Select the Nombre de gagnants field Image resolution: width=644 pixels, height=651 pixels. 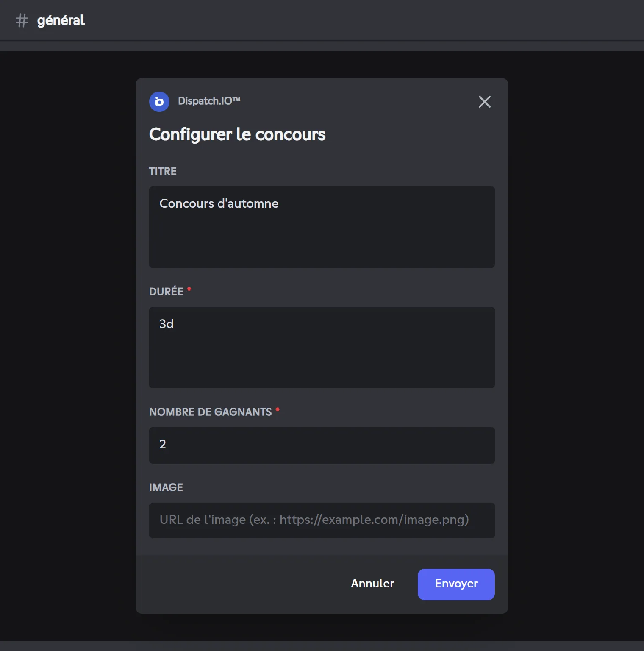coord(322,445)
